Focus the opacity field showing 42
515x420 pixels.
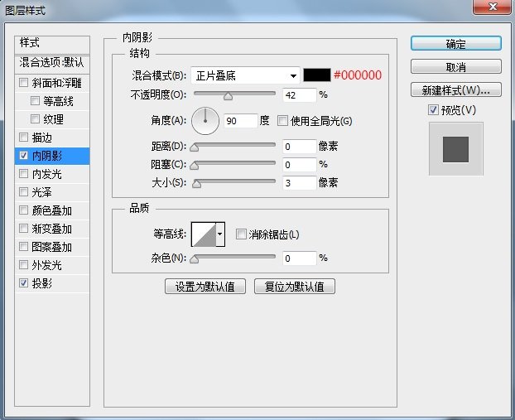coord(300,95)
